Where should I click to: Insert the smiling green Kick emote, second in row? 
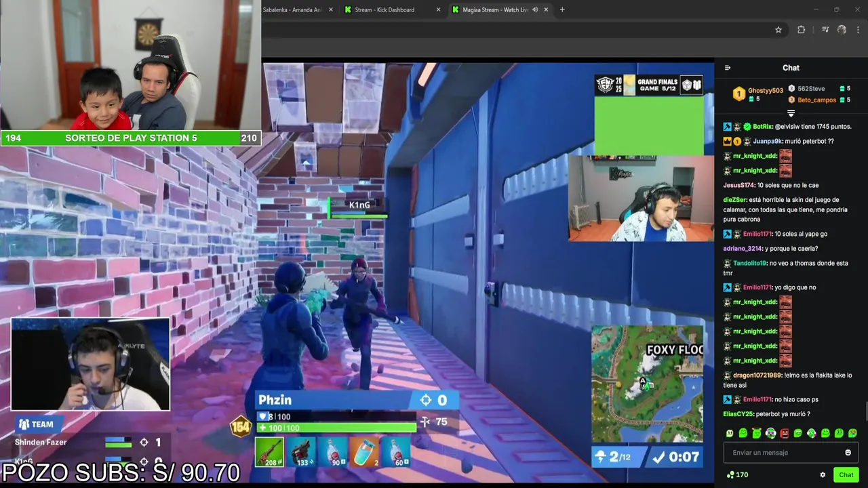pyautogui.click(x=743, y=433)
